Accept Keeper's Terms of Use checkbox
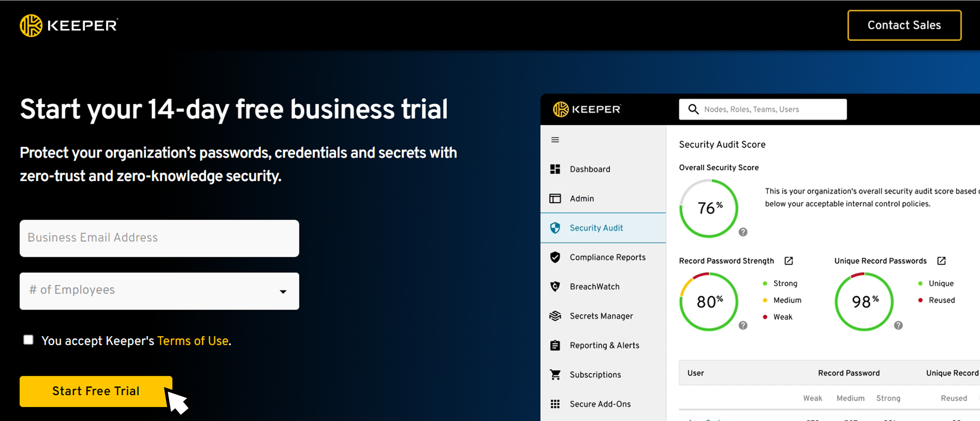This screenshot has width=980, height=421. [28, 339]
